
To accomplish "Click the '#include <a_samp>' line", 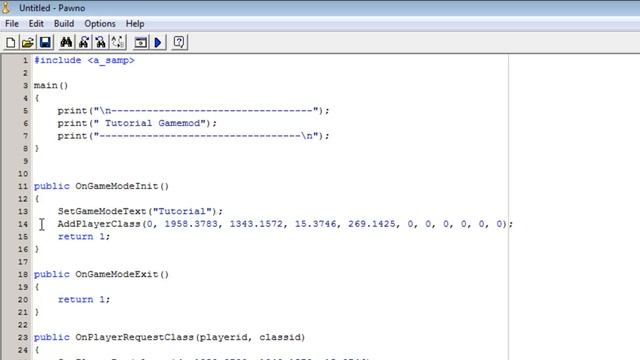I will (84, 60).
